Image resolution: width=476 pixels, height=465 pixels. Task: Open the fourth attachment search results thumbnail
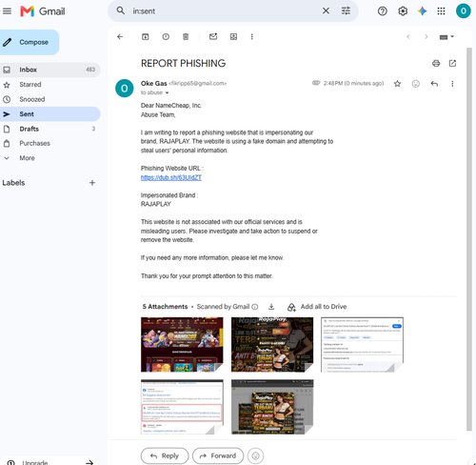(182, 407)
